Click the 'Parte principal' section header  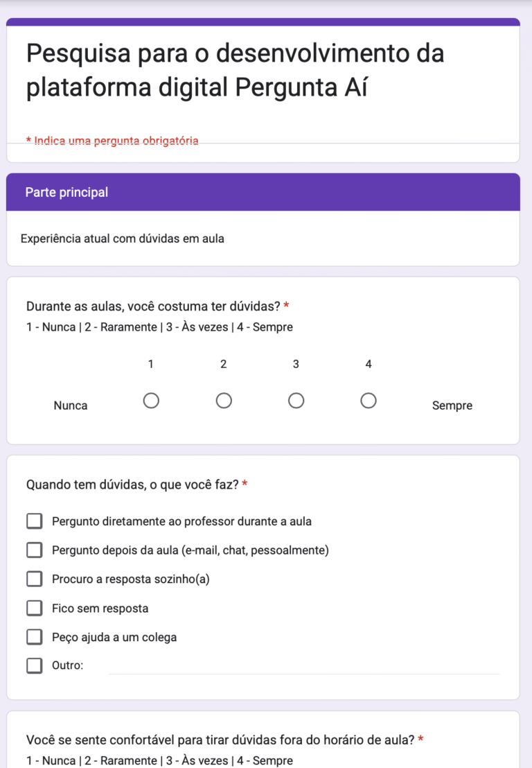click(66, 192)
